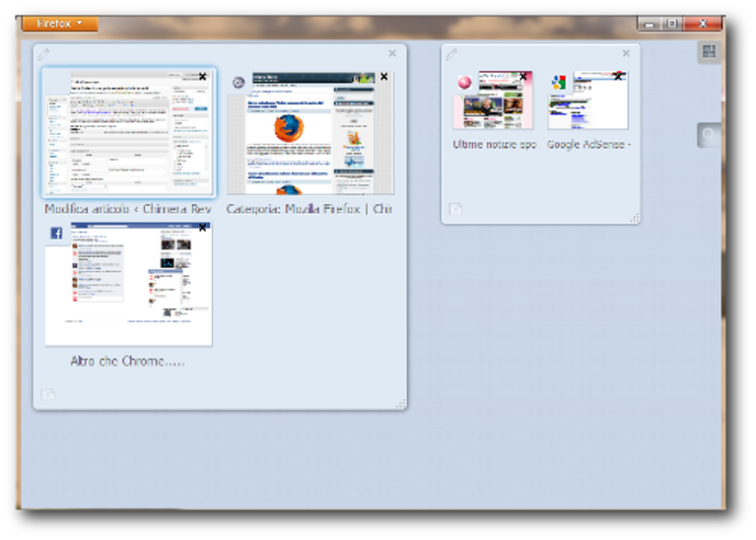Image resolution: width=756 pixels, height=540 pixels.
Task: Click the 'Categoria: Mozilla Firefox | Chi' title
Action: point(309,209)
